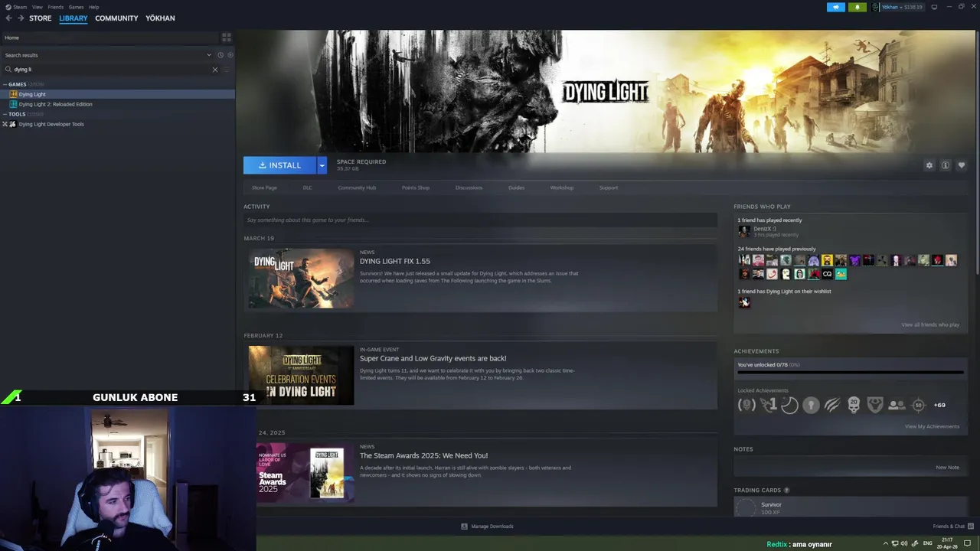Open the green notifications bell
Screen dimensions: 980x551
click(857, 7)
